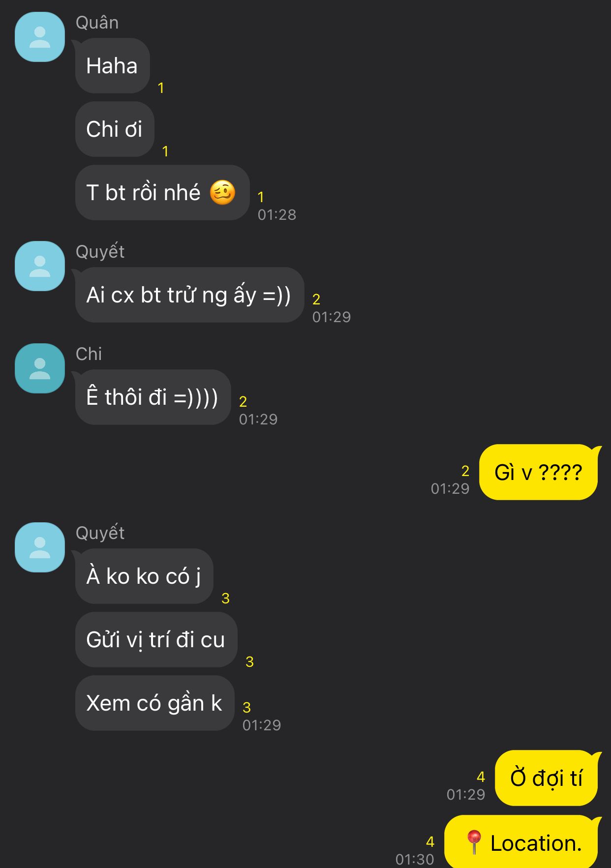Select the yellow 'Gì v ????' message
Screen dimensions: 611x868
pos(539,472)
